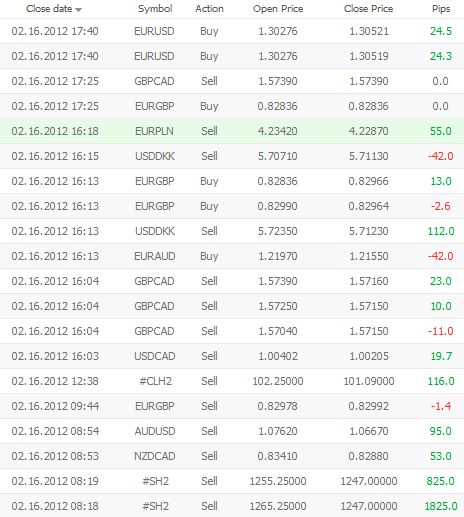Click open price 1255.25000
This screenshot has height=517, width=464.
278,481
